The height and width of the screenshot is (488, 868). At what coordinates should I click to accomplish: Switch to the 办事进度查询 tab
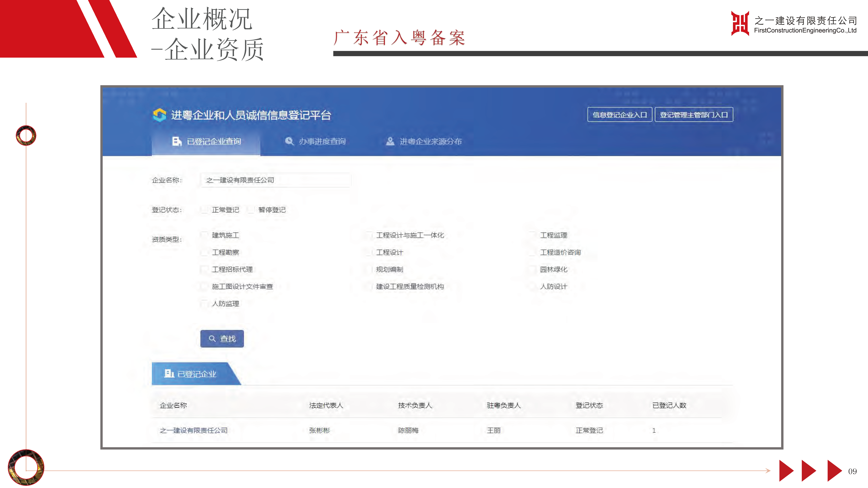(315, 141)
